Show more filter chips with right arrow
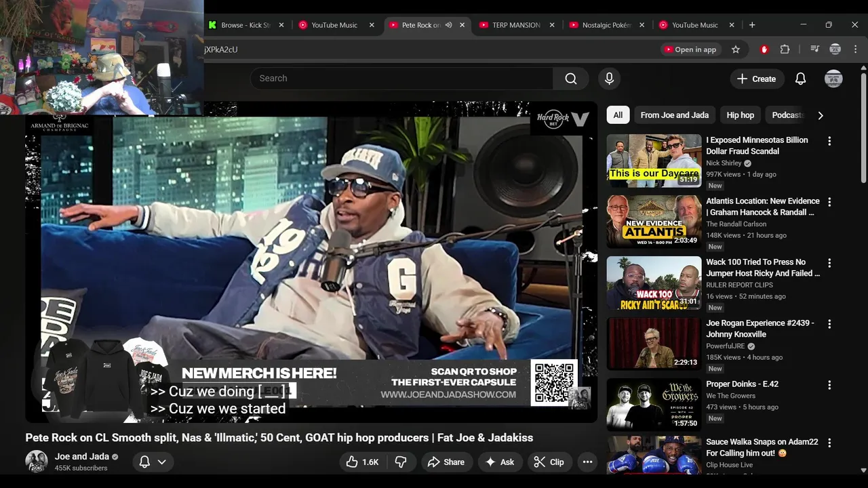Image resolution: width=868 pixels, height=488 pixels. pos(821,115)
